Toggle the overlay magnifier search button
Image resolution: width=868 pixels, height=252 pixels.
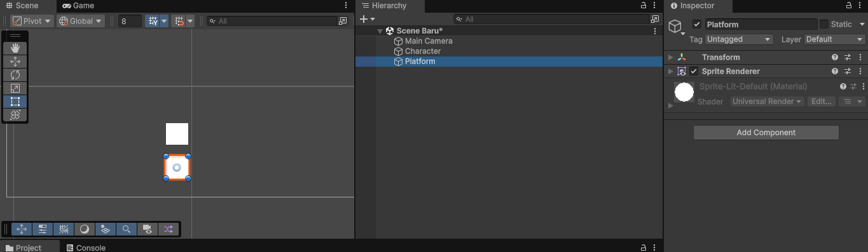click(127, 229)
